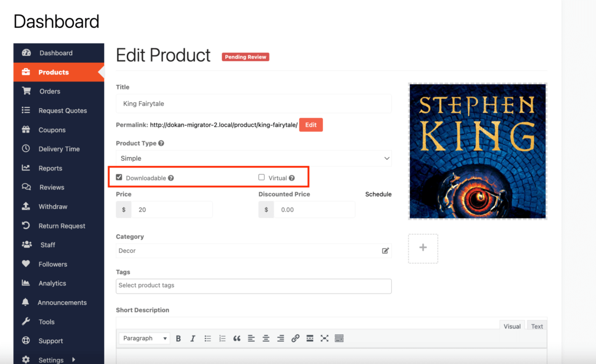Insert a bulleted list

(208, 338)
